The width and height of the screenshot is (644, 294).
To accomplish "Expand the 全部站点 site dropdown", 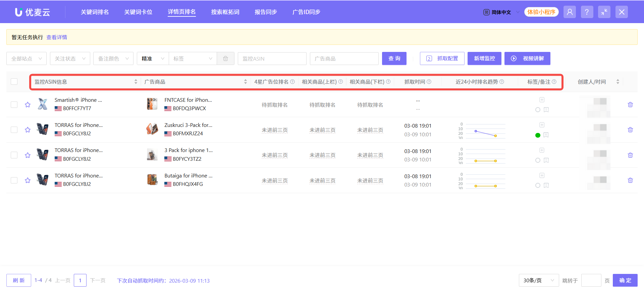I will (x=26, y=59).
